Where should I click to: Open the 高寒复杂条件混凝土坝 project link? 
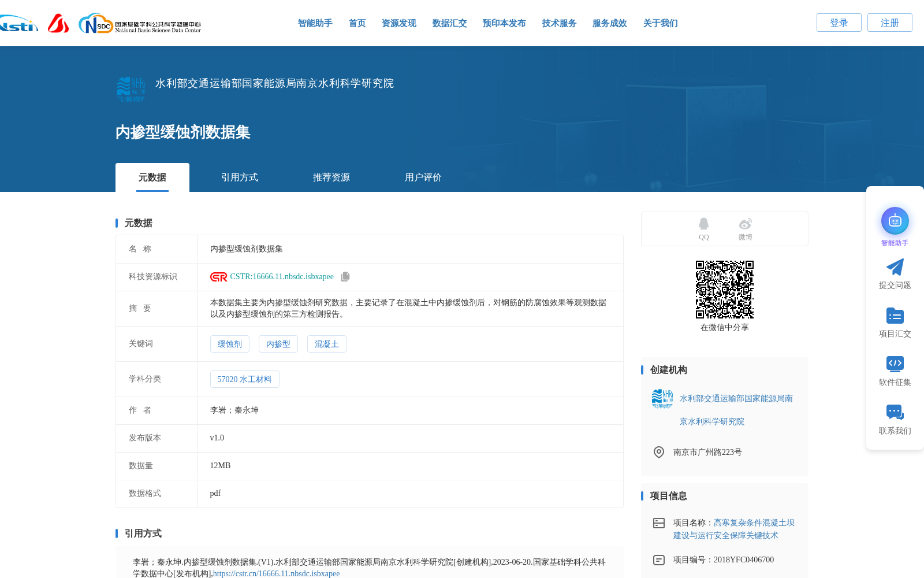click(734, 529)
